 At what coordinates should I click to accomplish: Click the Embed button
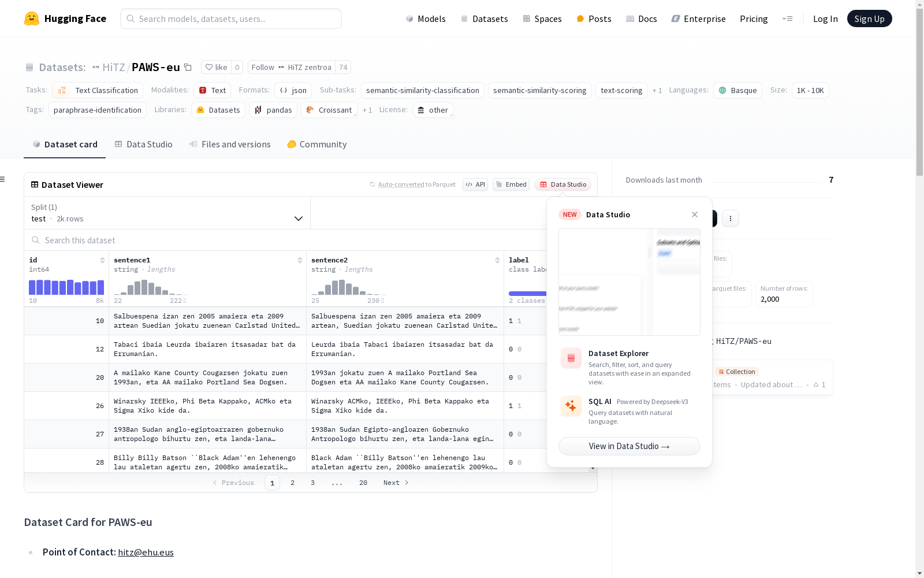[511, 184]
